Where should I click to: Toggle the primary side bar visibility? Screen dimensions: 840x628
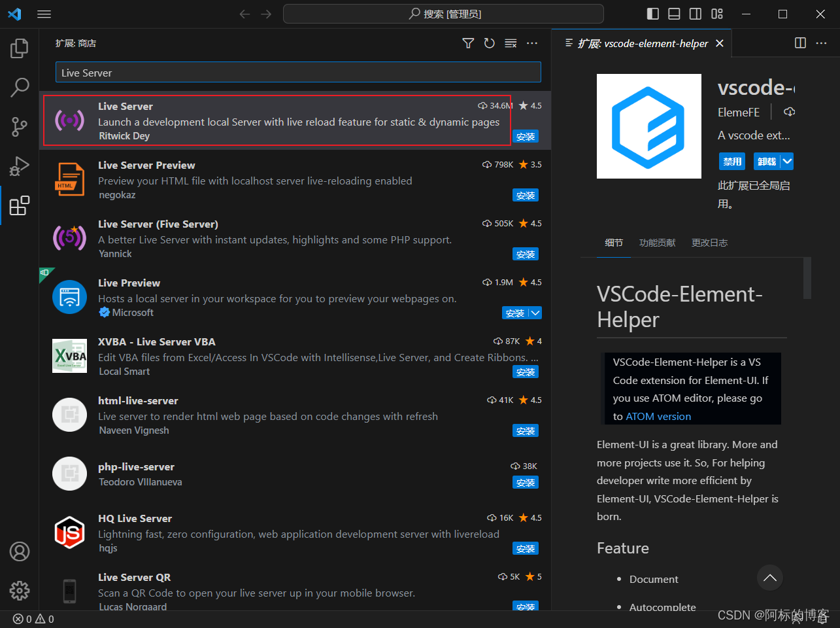tap(652, 13)
